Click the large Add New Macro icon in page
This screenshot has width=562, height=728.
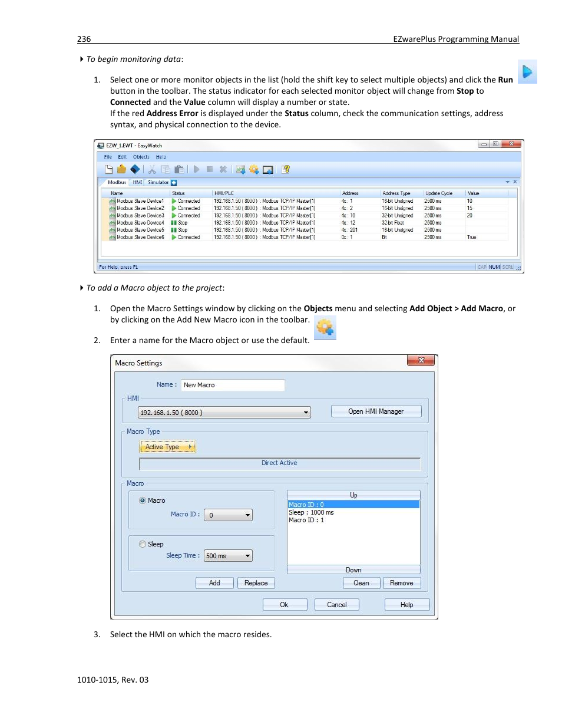tap(325, 327)
